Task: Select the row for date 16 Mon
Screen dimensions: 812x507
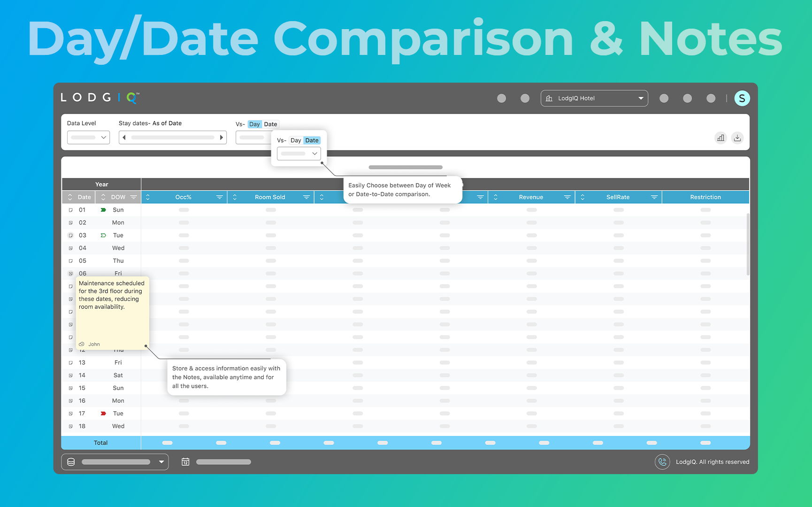Action: (x=406, y=401)
